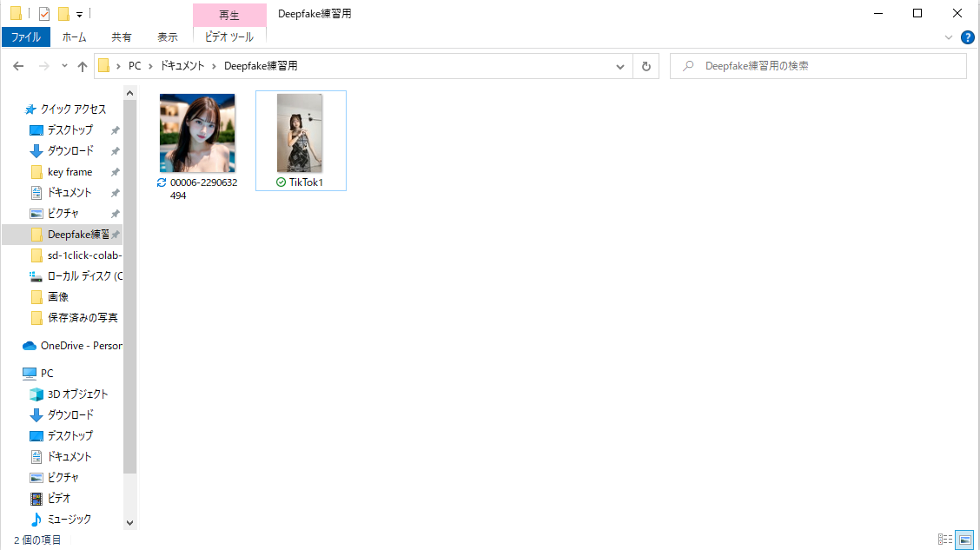The height and width of the screenshot is (550, 980).
Task: Click the navigation pane vertical scrollbar
Action: click(130, 287)
